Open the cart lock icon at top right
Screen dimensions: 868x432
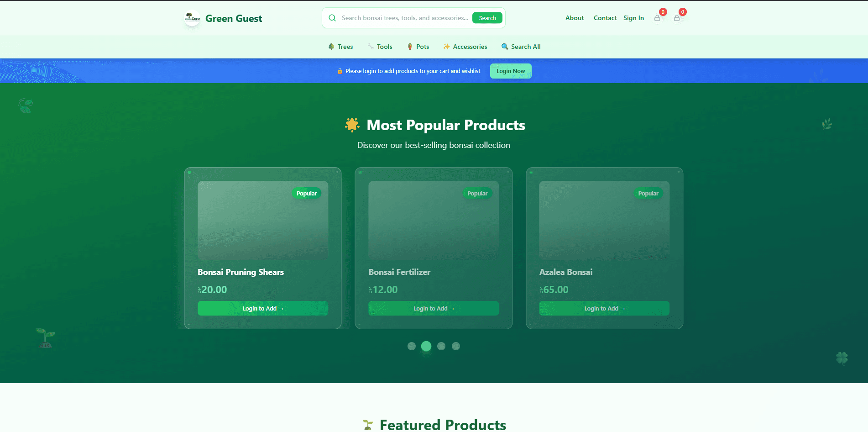677,18
